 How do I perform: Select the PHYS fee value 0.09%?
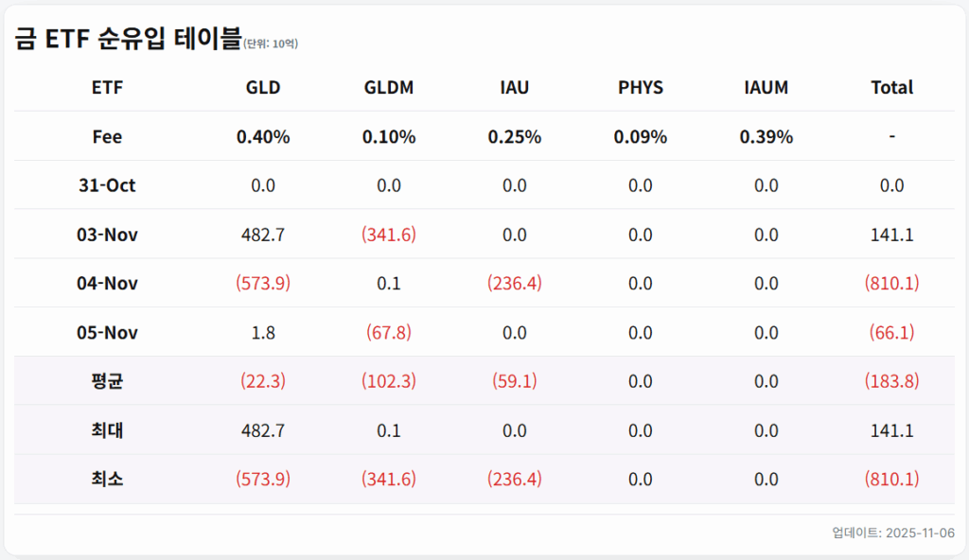pos(641,137)
